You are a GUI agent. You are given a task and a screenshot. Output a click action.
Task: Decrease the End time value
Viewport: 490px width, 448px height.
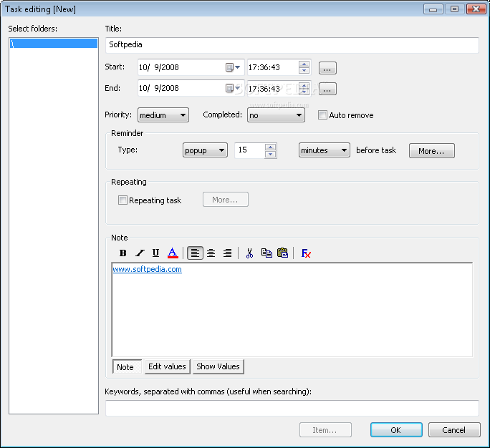304,92
